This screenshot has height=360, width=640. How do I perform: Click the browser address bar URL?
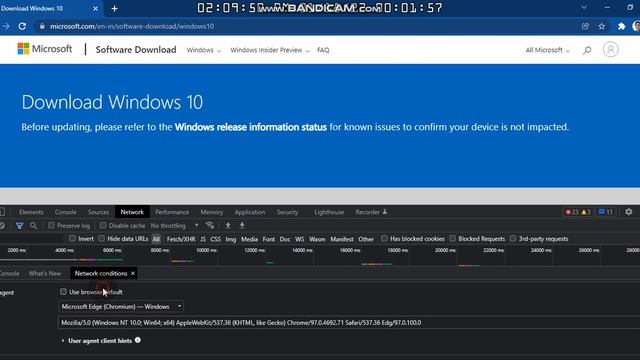click(132, 26)
